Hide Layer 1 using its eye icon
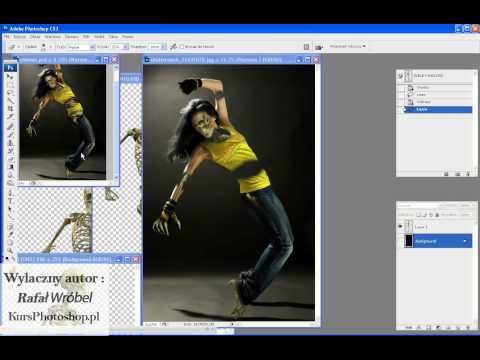Viewport: 480px width, 360px height. [400, 227]
